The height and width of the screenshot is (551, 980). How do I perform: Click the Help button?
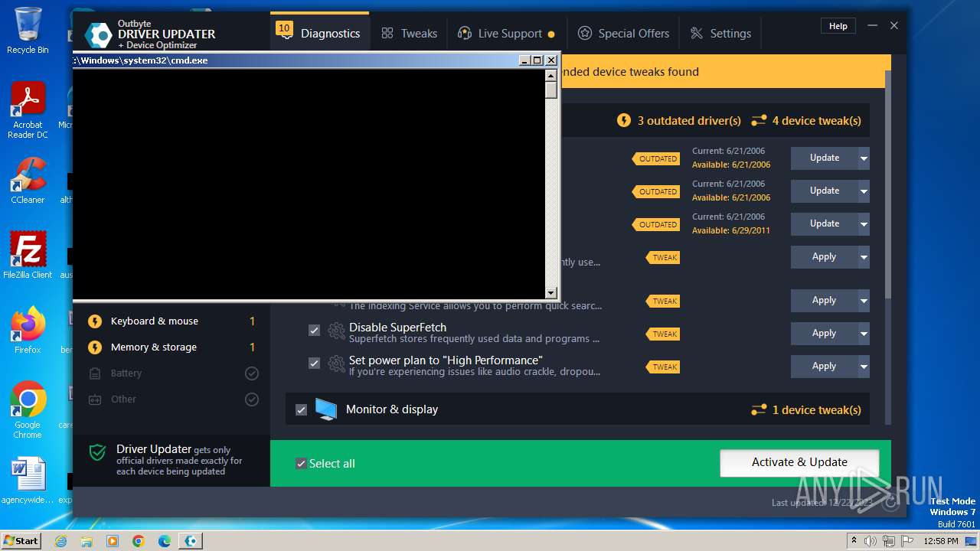(838, 26)
